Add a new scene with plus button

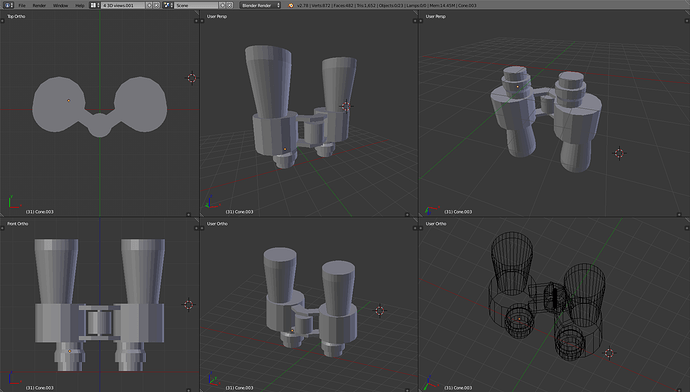tap(222, 5)
